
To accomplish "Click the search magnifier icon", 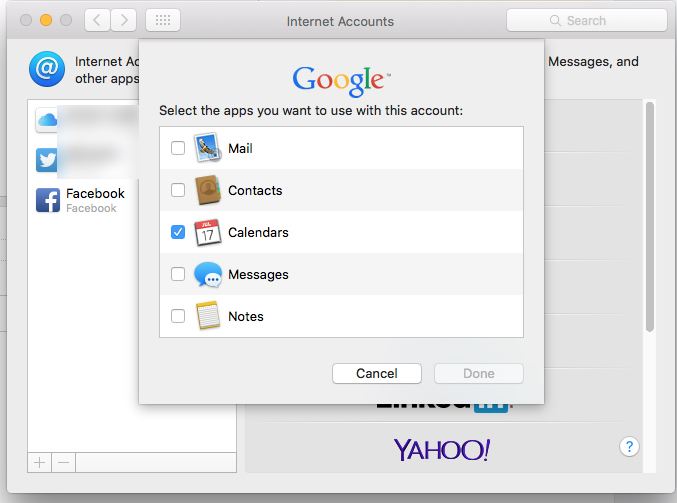I will point(555,20).
